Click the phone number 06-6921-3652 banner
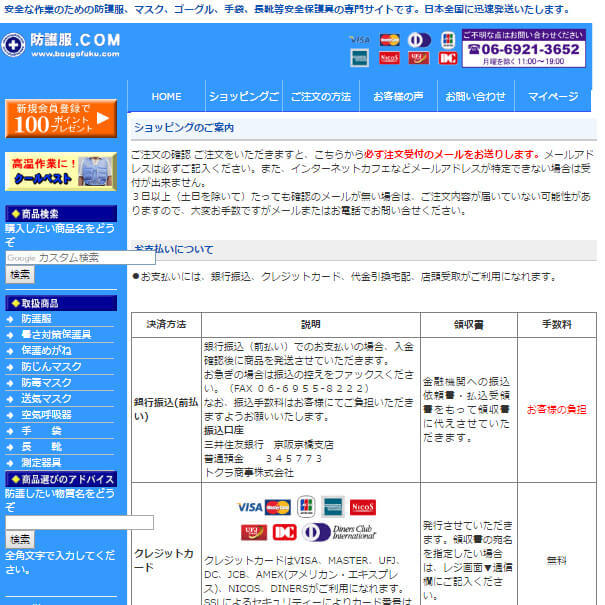 (524, 49)
